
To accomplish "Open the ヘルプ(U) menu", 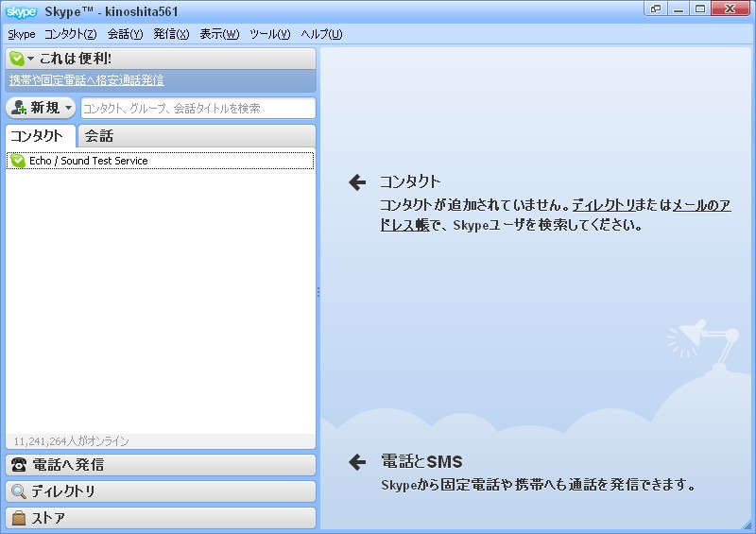I will coord(321,34).
